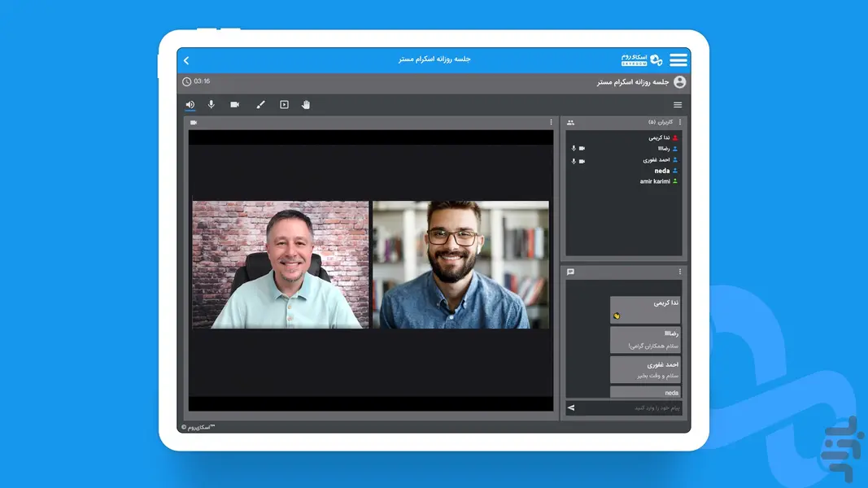Select user neda in participants list

[x=661, y=171]
